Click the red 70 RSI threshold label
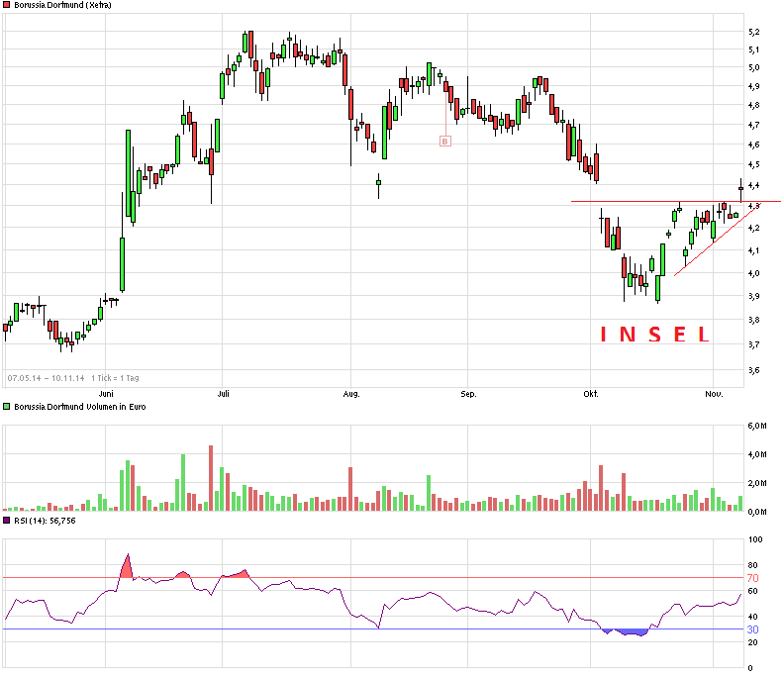Image resolution: width=784 pixels, height=677 pixels. (x=752, y=577)
